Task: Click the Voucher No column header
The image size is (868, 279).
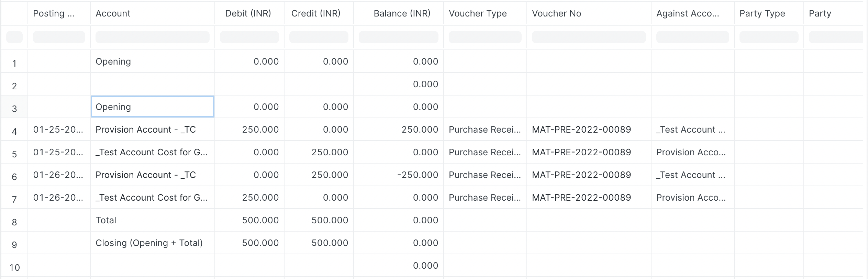Action: 556,13
